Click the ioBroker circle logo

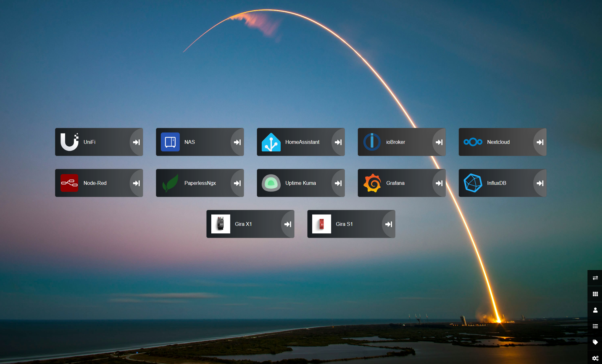point(372,142)
